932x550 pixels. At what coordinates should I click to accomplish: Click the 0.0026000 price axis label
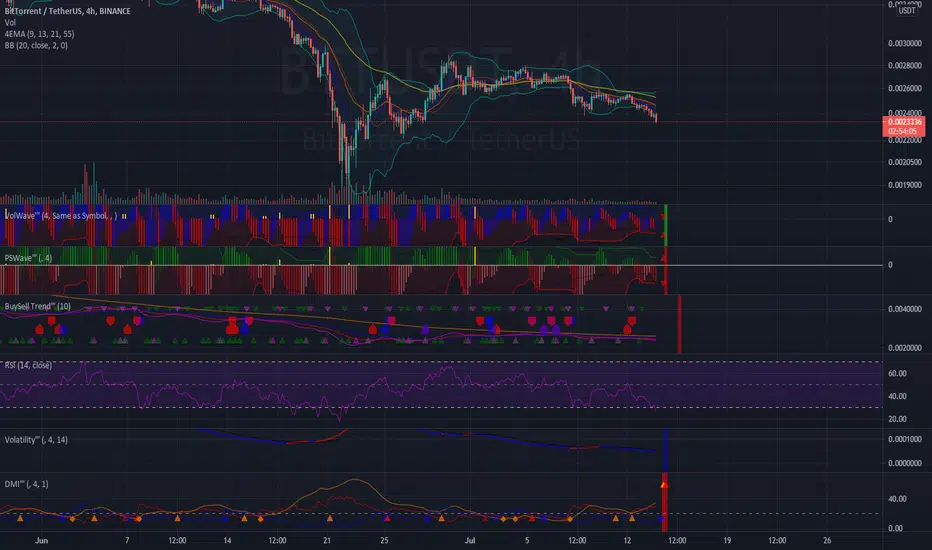[x=905, y=88]
